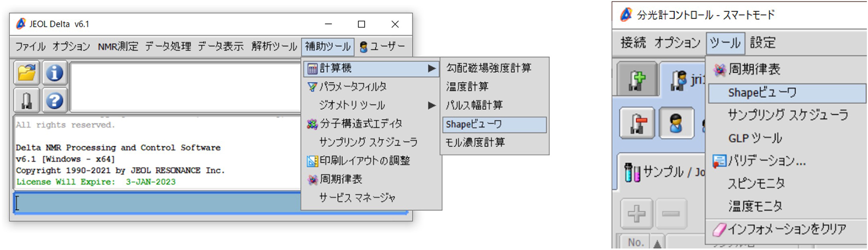
Task: Click the gray plus button
Action: tap(636, 214)
